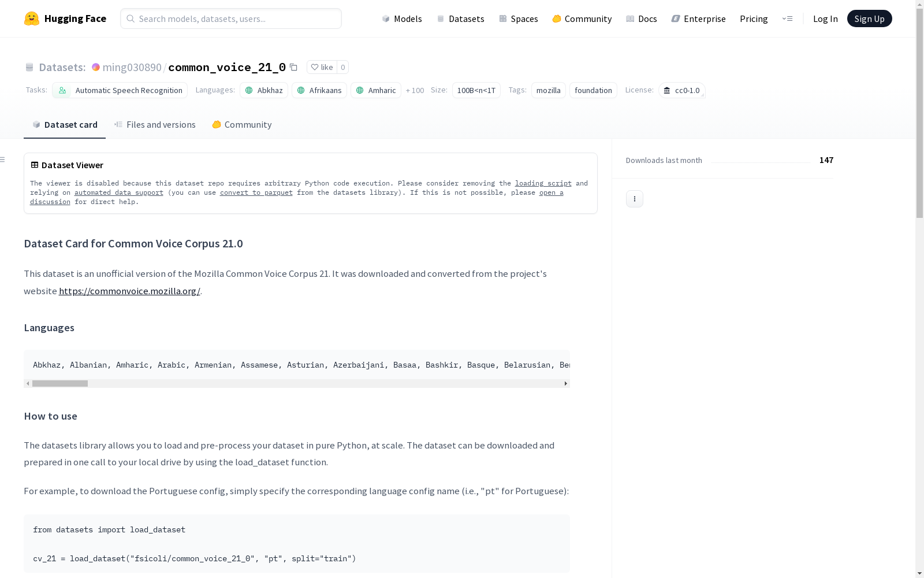Expand the +100 more languages list
This screenshot has height=578, width=924.
[415, 90]
